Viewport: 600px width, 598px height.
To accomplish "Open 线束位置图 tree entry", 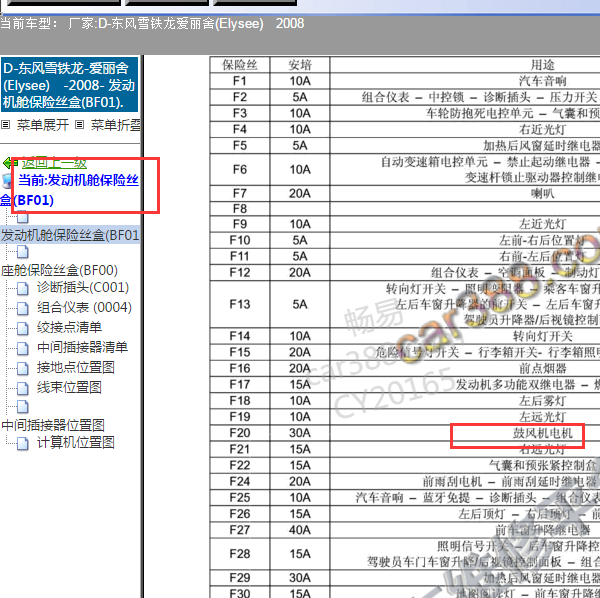I will (x=69, y=388).
